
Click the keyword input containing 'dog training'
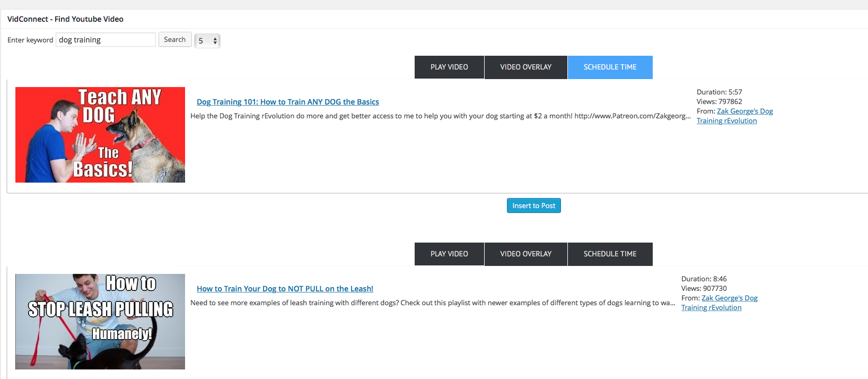point(106,40)
